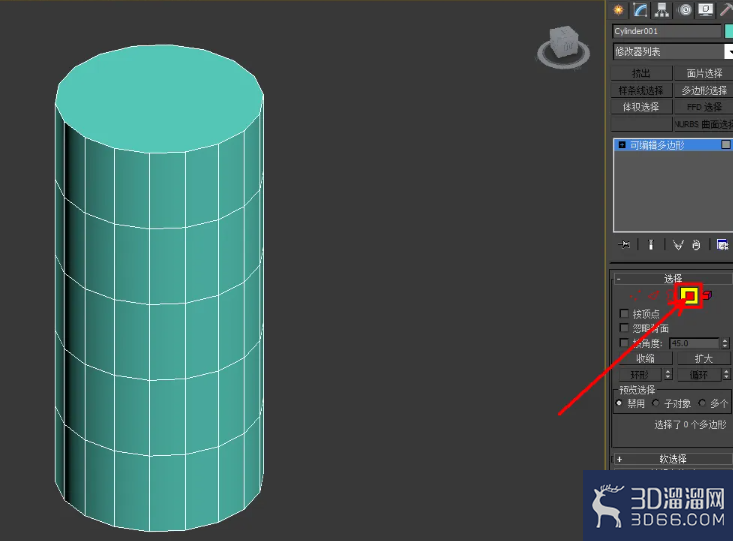Click the cylinder's top cap polygon
733x541 pixels.
pos(159,97)
